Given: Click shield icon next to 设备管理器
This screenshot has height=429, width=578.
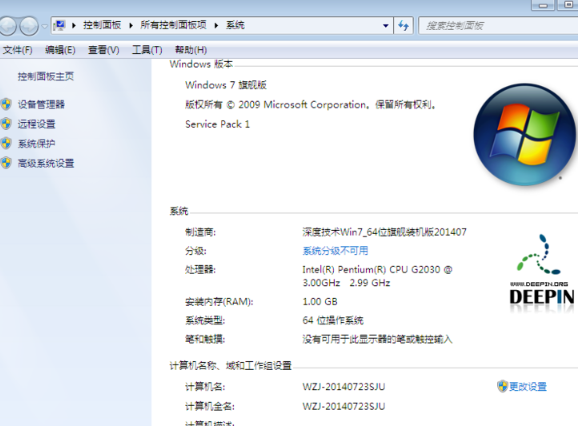Looking at the screenshot, I should click(6, 104).
